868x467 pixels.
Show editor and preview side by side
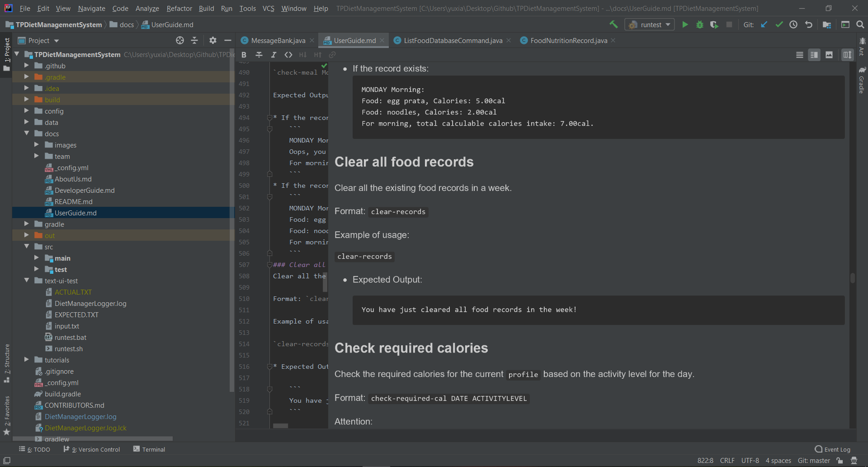point(814,55)
